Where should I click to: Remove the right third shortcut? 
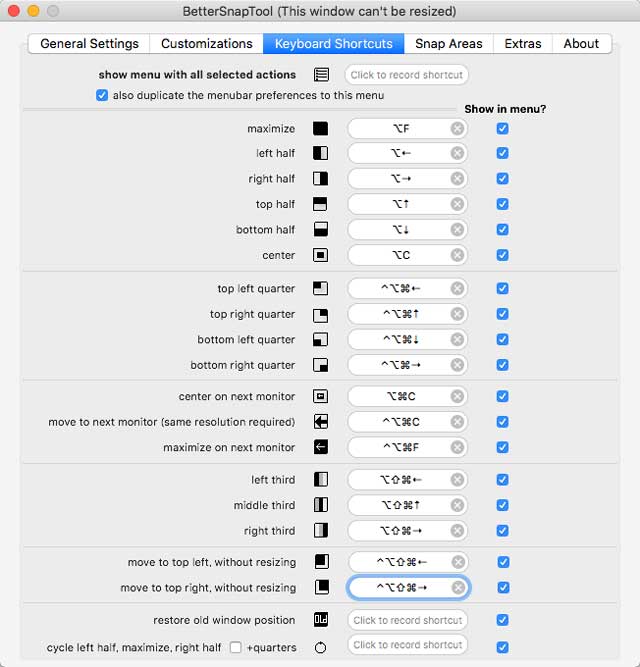[x=457, y=531]
